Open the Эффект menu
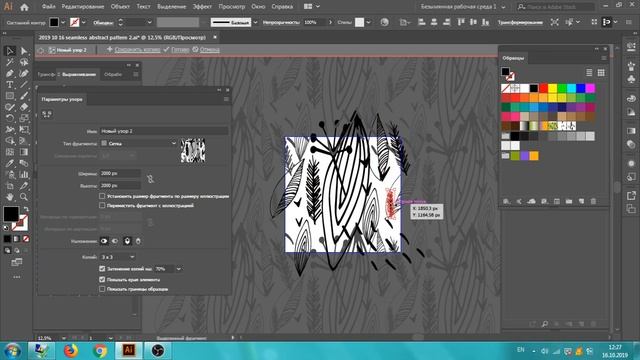Image resolution: width=640 pixels, height=360 pixels. tap(202, 7)
